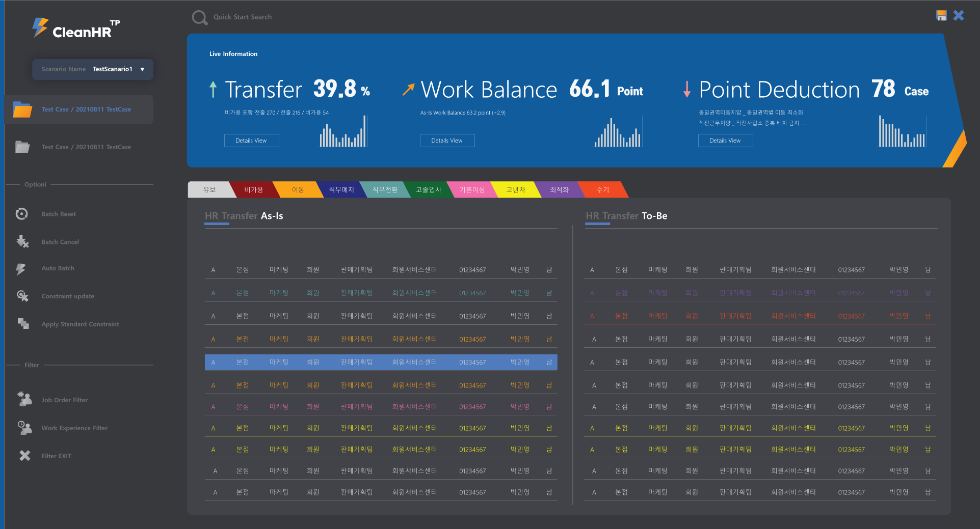980x529 pixels.
Task: Click the Filter EXIT label
Action: (x=56, y=456)
